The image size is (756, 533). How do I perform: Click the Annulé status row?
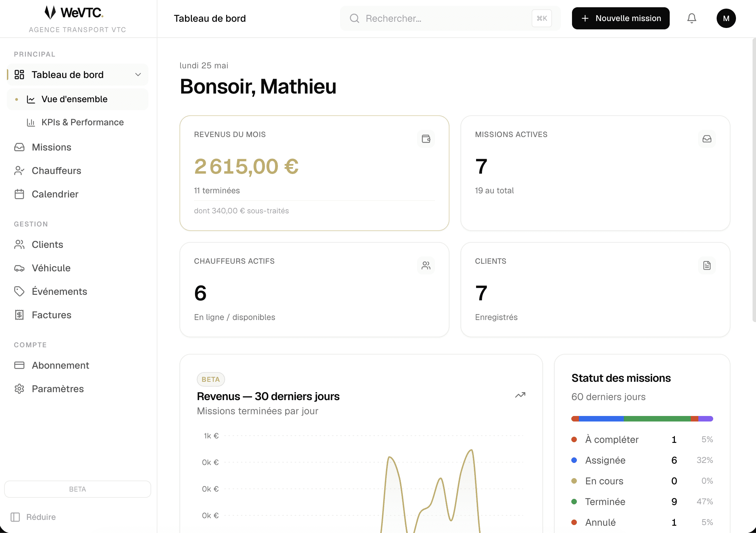coord(642,522)
